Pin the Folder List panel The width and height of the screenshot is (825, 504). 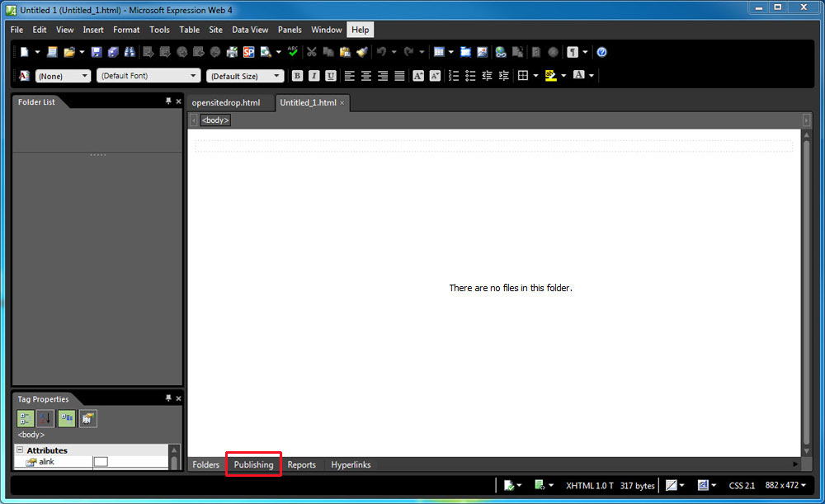pos(168,101)
